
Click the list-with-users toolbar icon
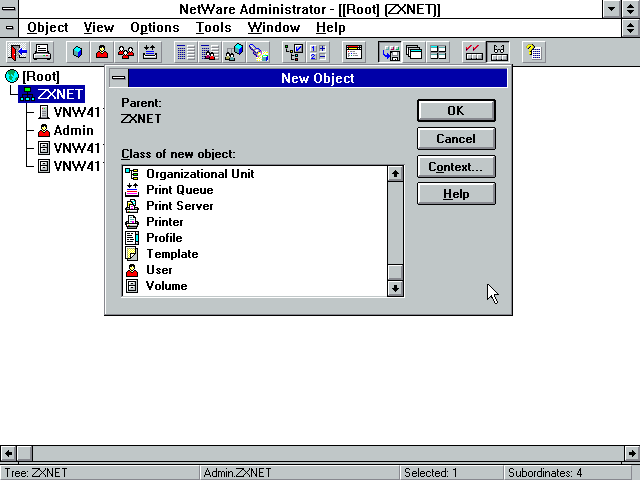click(210, 52)
